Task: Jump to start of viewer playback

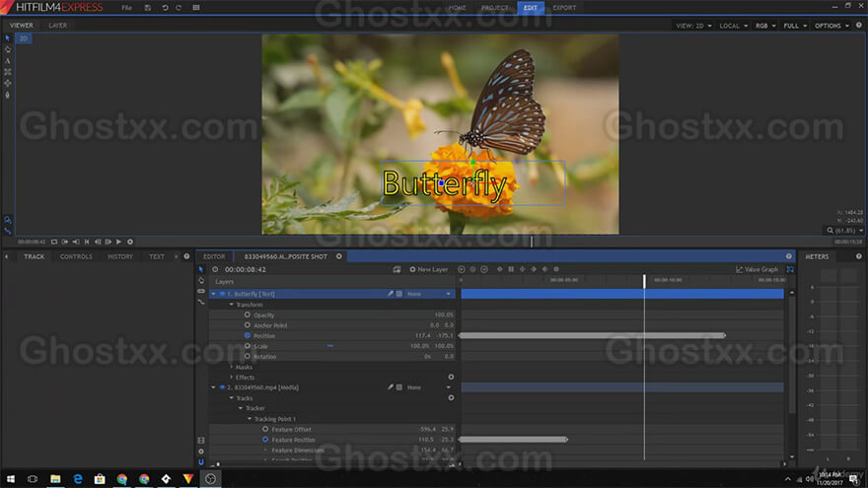Action: click(x=87, y=242)
